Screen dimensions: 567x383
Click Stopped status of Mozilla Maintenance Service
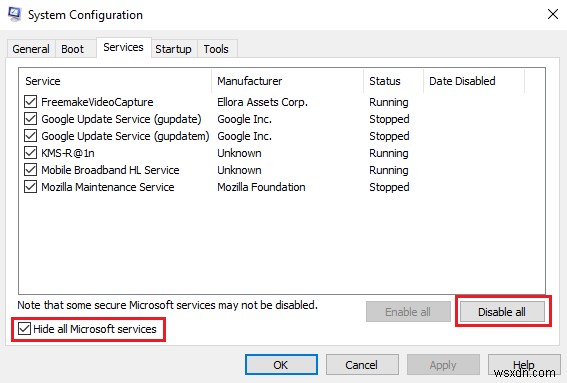tap(389, 187)
